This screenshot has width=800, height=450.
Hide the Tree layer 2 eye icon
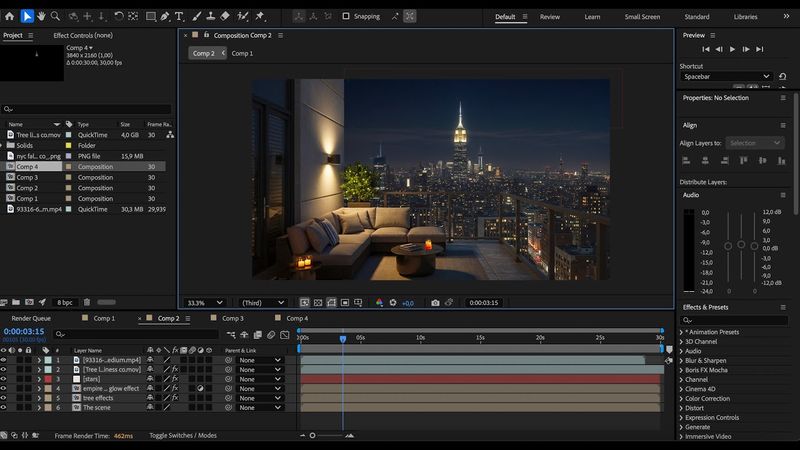pyautogui.click(x=4, y=369)
